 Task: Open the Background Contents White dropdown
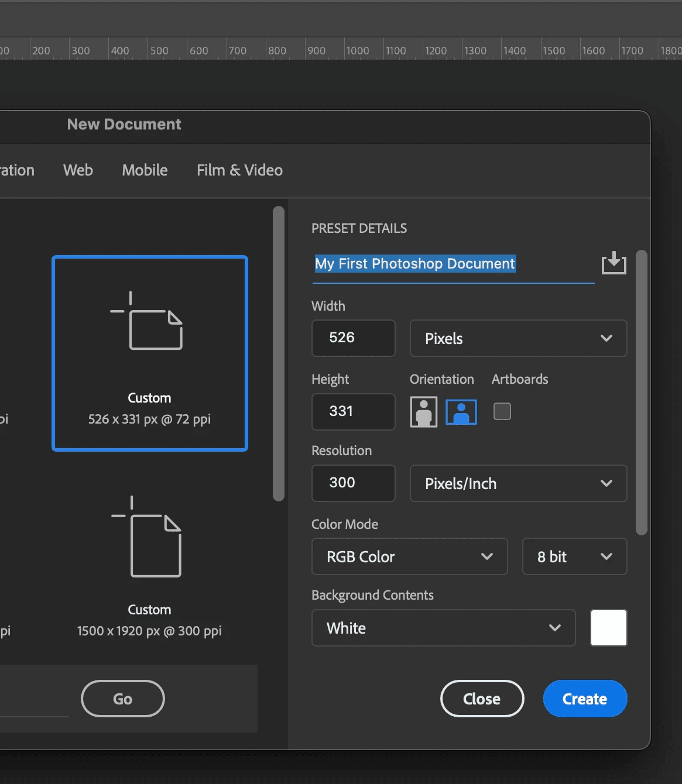pos(443,628)
